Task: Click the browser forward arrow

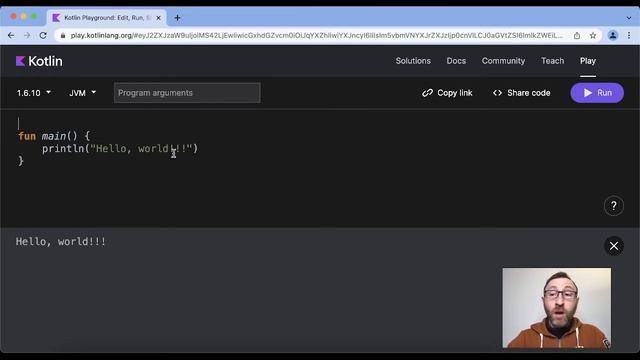Action: coord(27,36)
